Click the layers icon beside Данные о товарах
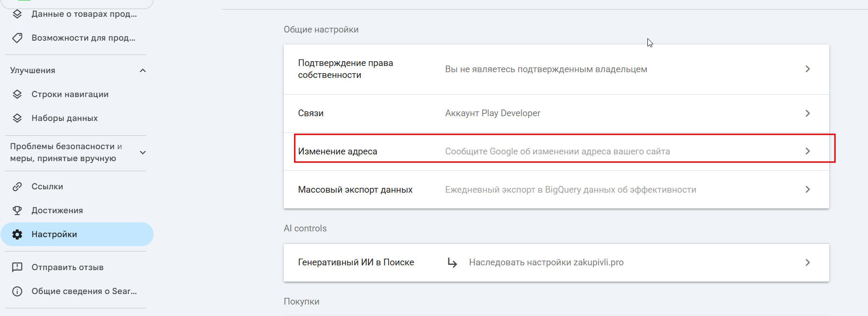Viewport: 868px width, 316px height. pyautogui.click(x=17, y=14)
